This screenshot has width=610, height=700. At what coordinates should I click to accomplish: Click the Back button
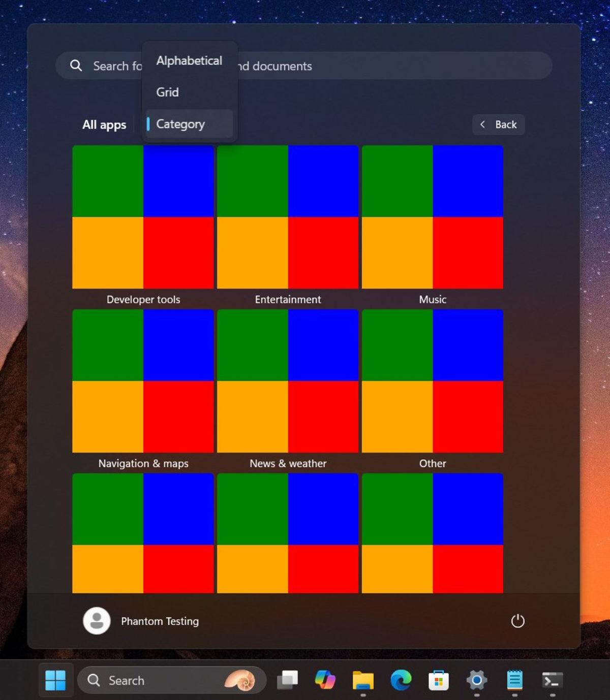[498, 124]
